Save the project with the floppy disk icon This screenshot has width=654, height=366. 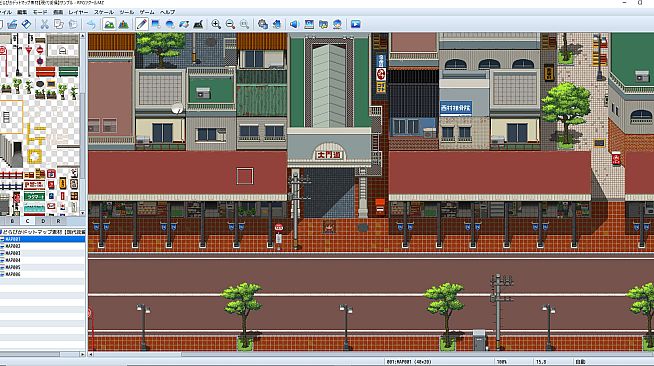tap(26, 24)
